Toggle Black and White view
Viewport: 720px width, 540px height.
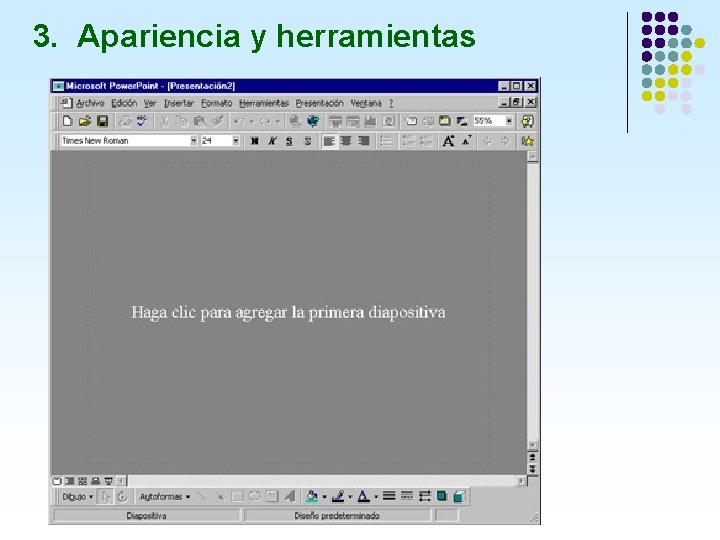[462, 121]
